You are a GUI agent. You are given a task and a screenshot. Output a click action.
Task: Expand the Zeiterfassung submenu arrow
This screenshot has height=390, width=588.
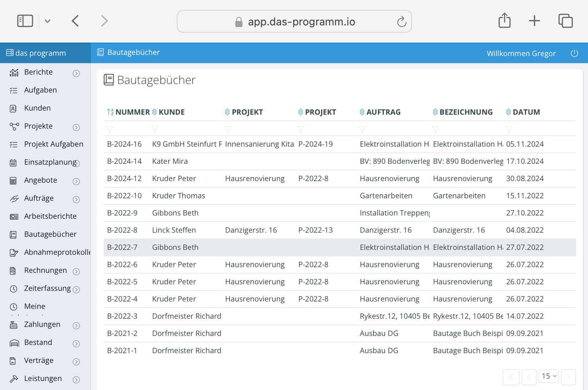point(76,290)
